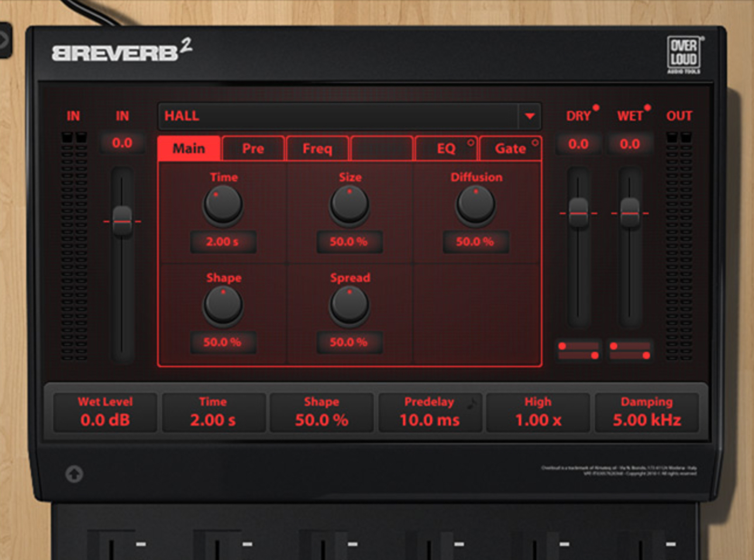Click the IN level meter
The height and width of the screenshot is (560, 754).
(x=74, y=246)
